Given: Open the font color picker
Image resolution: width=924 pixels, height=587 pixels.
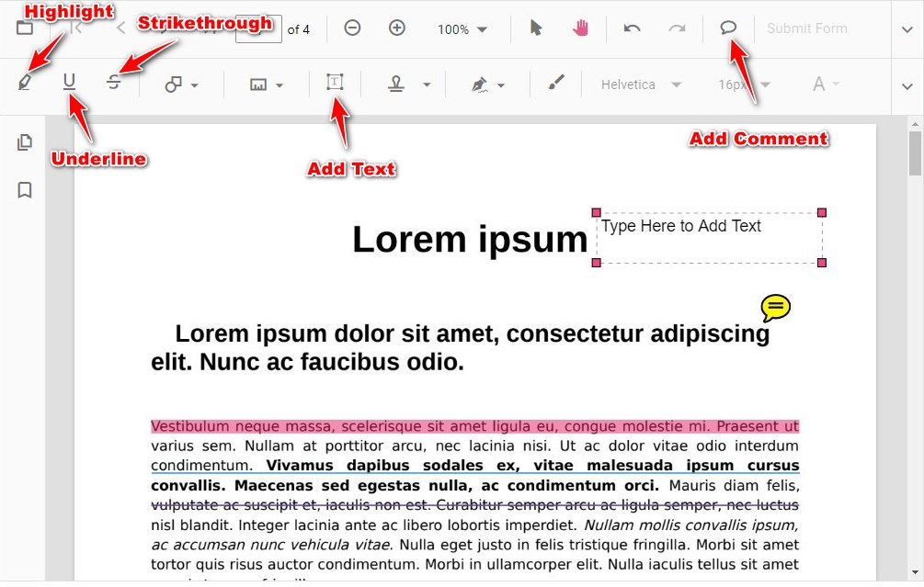Looking at the screenshot, I should (x=825, y=85).
